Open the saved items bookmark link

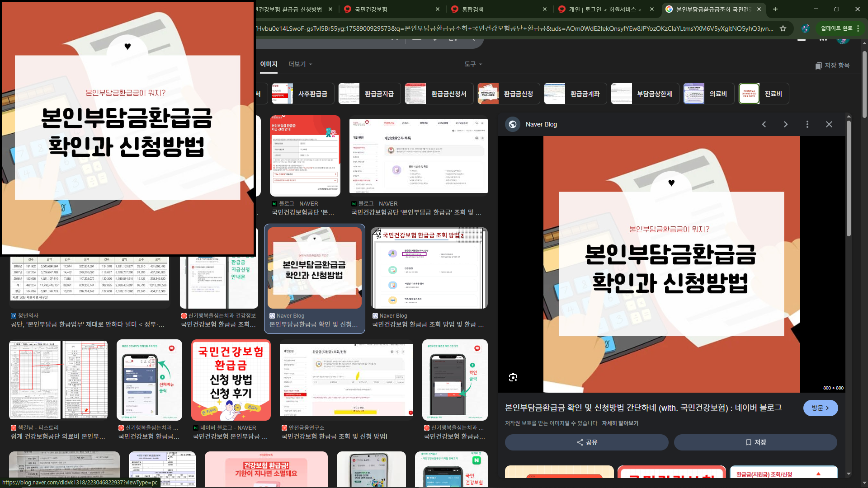[x=832, y=66]
